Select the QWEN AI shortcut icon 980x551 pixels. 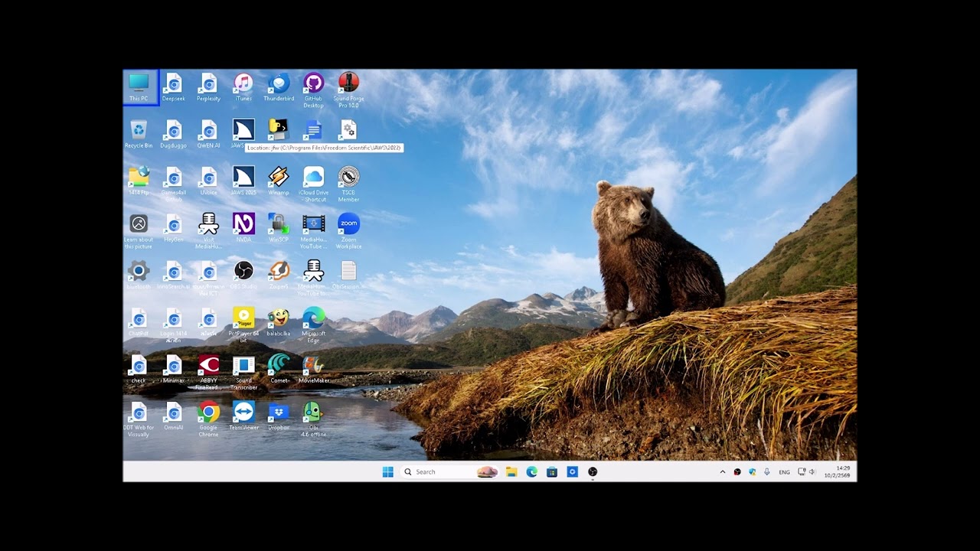[208, 134]
